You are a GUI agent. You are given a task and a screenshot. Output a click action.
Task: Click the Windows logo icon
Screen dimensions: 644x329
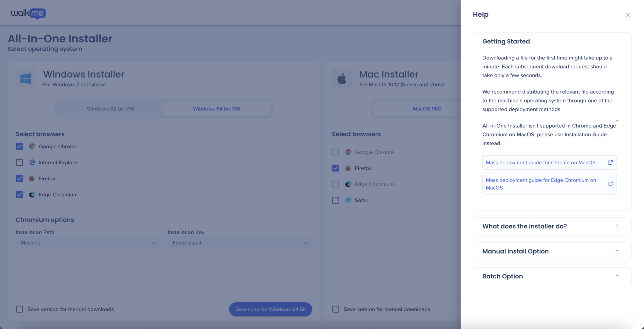click(26, 78)
